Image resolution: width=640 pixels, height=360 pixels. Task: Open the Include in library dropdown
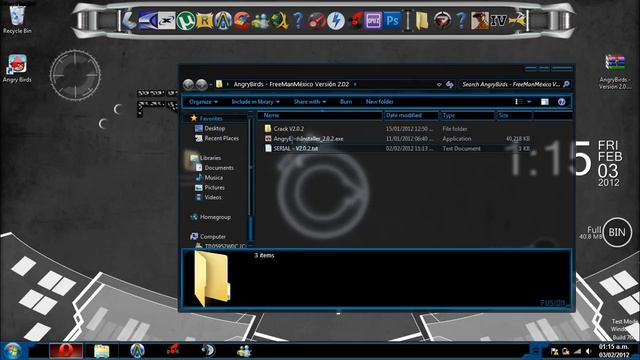click(256, 102)
